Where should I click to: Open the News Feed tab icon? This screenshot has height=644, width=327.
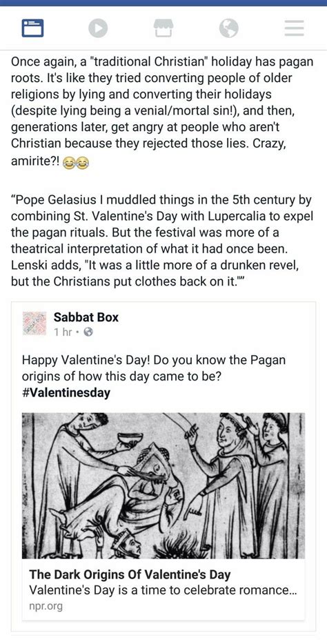[32, 28]
